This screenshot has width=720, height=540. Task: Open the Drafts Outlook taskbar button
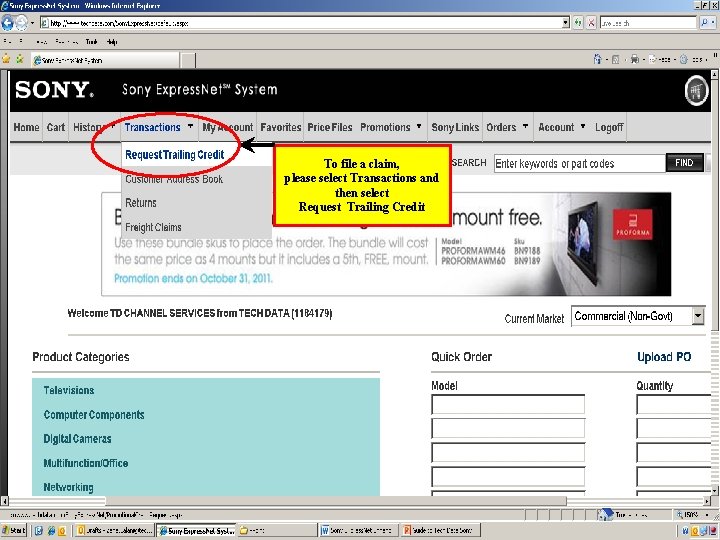coord(113,530)
